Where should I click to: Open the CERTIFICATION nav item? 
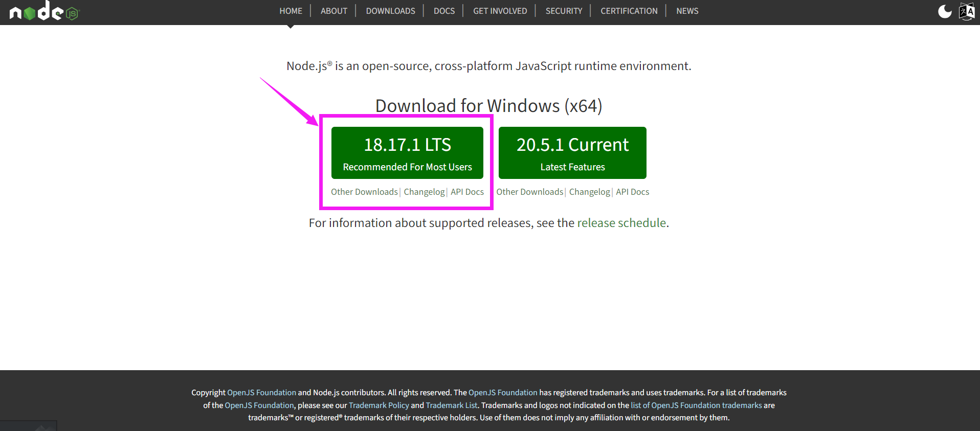pos(629,11)
